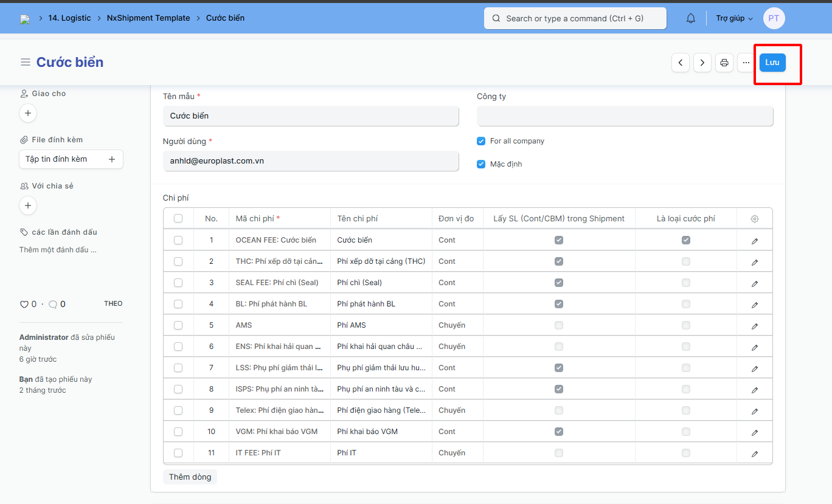Check the select-all rows header checkbox
Viewport: 832px width, 504px height.
coord(178,219)
